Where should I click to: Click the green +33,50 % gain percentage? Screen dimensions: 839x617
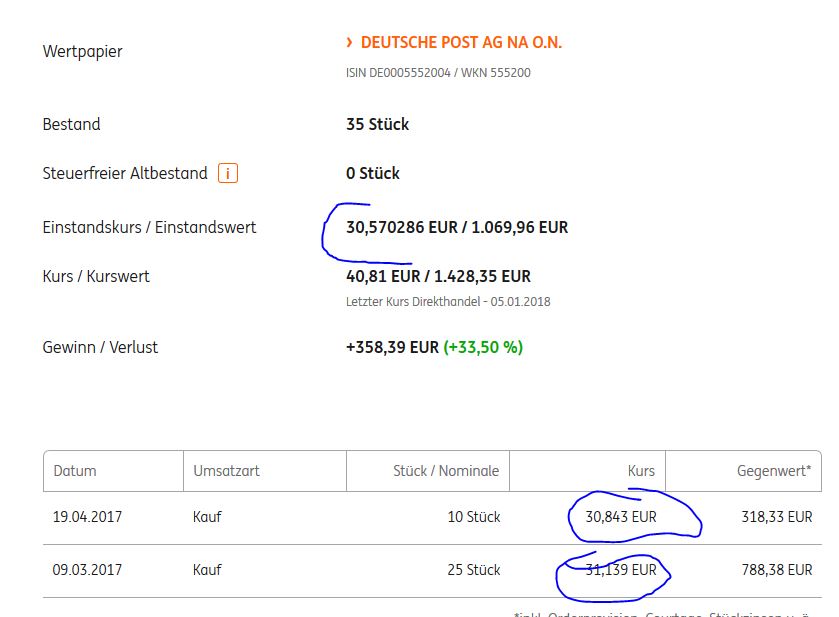coord(483,348)
